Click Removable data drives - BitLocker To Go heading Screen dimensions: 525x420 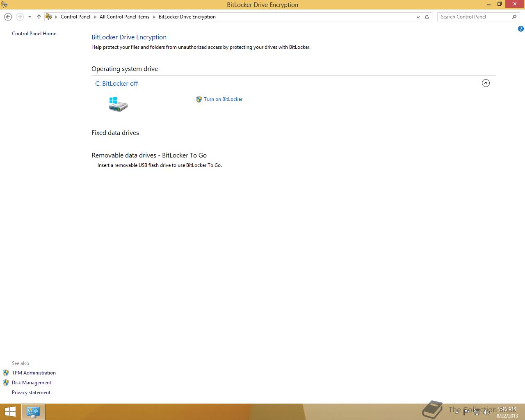(x=149, y=155)
